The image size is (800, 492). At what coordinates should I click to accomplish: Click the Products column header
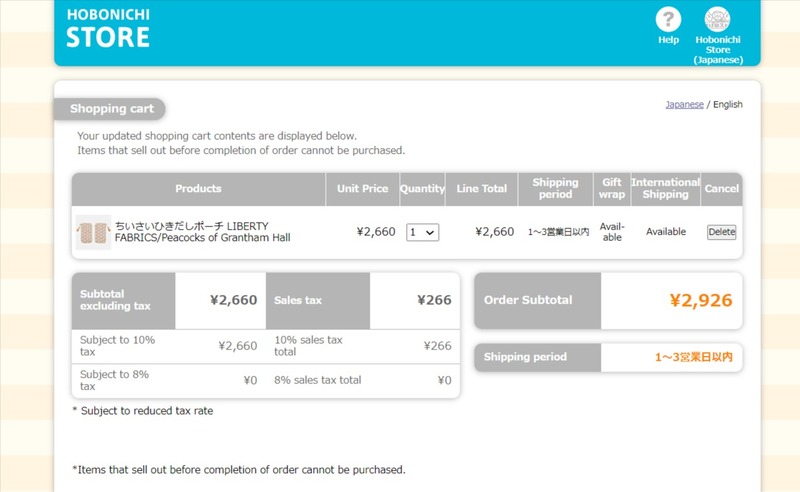(x=198, y=189)
